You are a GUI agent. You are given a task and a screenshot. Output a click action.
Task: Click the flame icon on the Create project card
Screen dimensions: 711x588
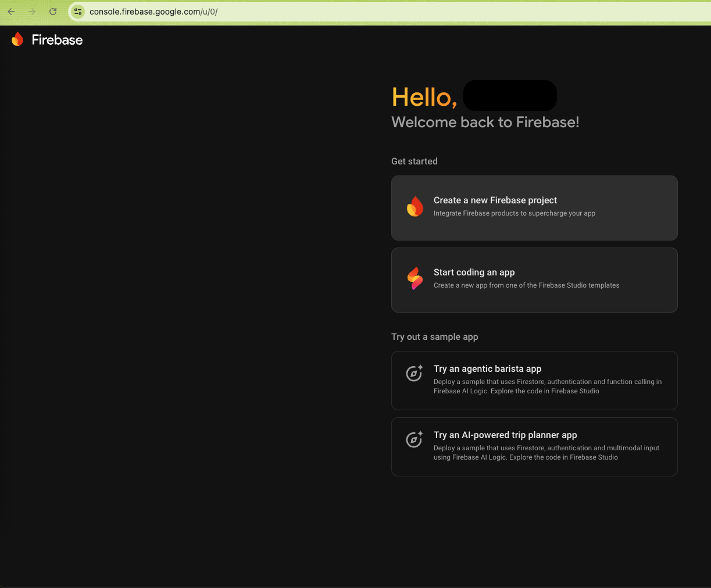point(415,207)
